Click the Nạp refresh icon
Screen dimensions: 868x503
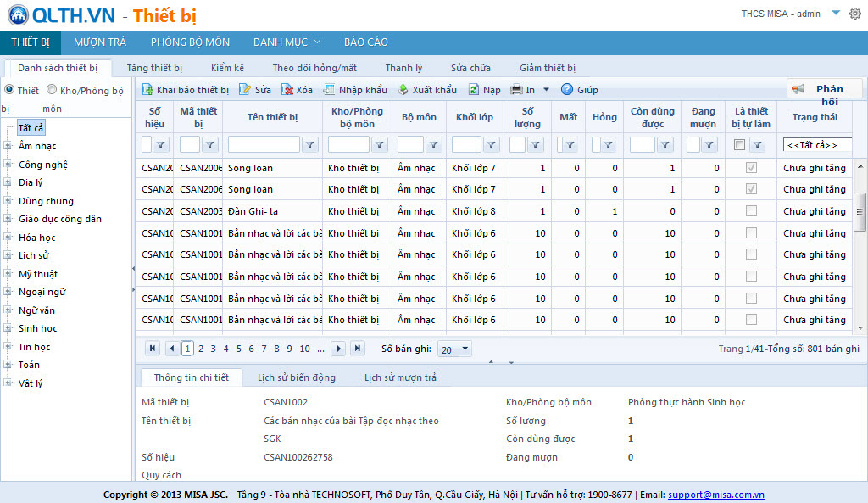474,90
